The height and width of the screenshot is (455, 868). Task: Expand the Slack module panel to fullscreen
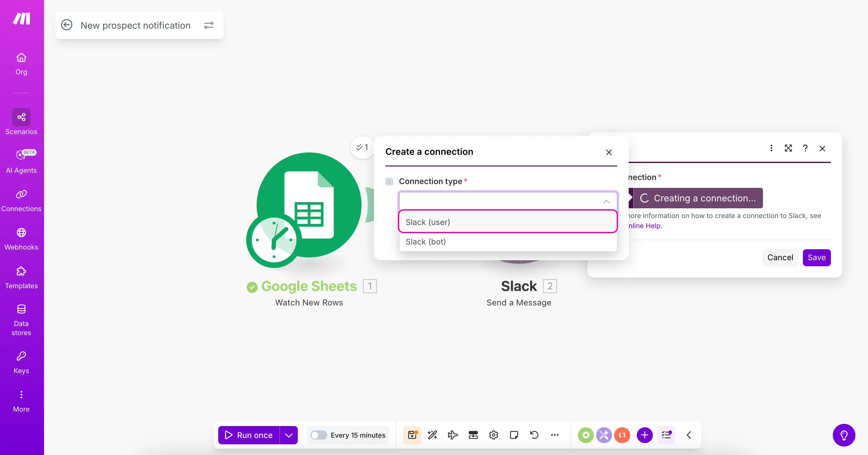788,148
